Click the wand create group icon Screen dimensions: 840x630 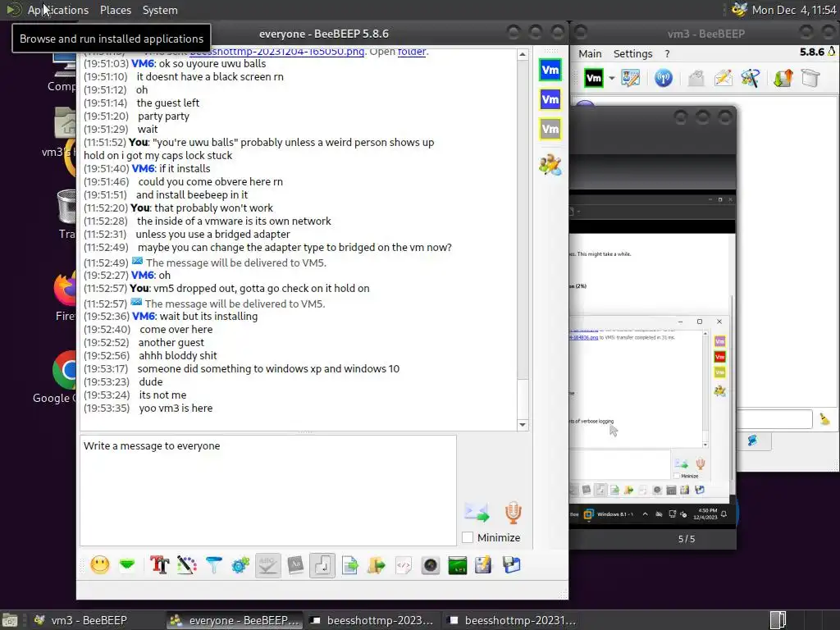(750, 78)
